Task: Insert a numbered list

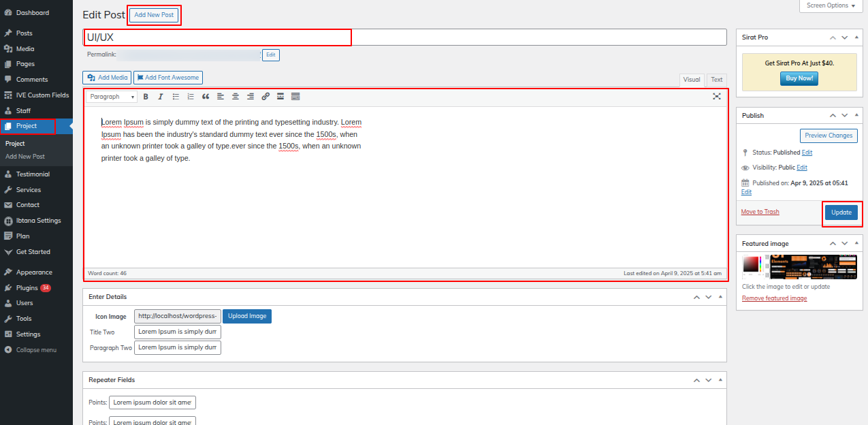Action: click(191, 97)
